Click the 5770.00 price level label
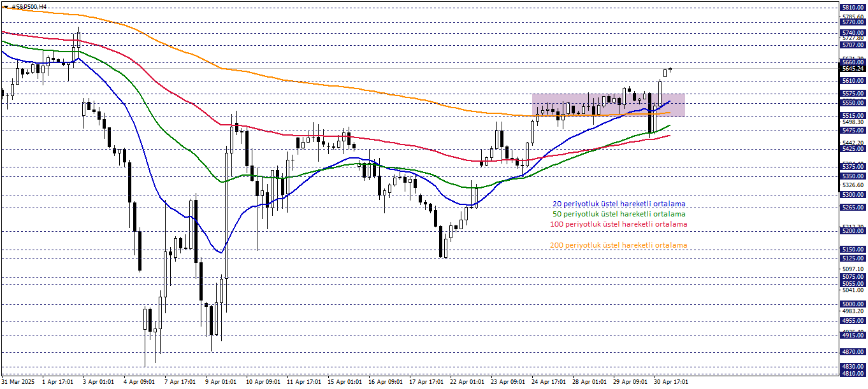This screenshot has height=389, width=868. click(x=853, y=22)
